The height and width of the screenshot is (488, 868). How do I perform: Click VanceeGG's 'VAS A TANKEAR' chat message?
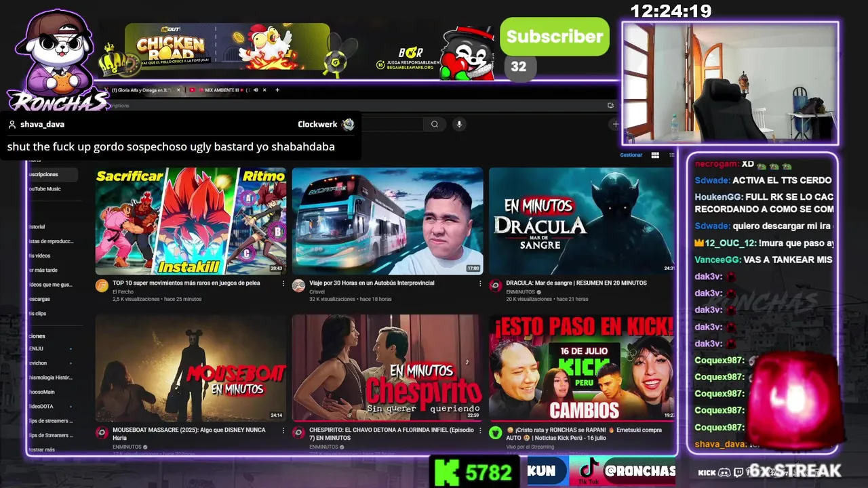click(764, 260)
